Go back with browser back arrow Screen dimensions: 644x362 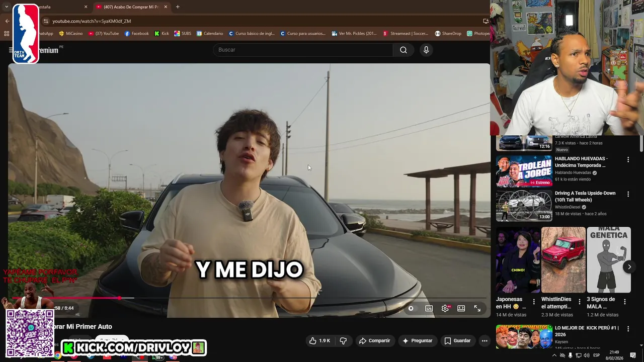pos(7,21)
